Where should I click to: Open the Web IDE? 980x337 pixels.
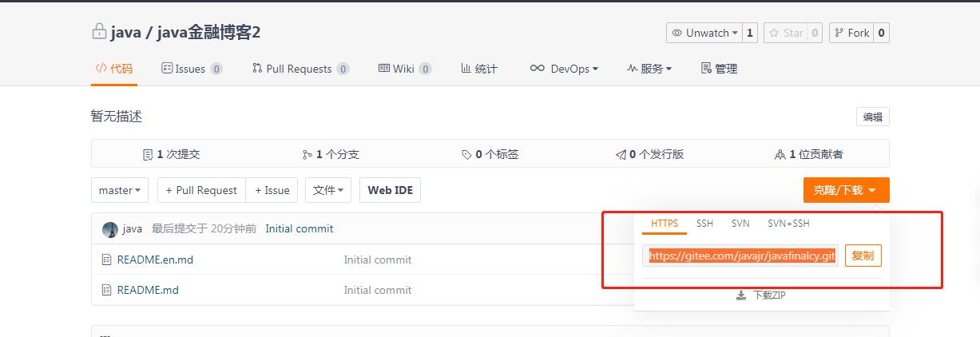coord(390,190)
